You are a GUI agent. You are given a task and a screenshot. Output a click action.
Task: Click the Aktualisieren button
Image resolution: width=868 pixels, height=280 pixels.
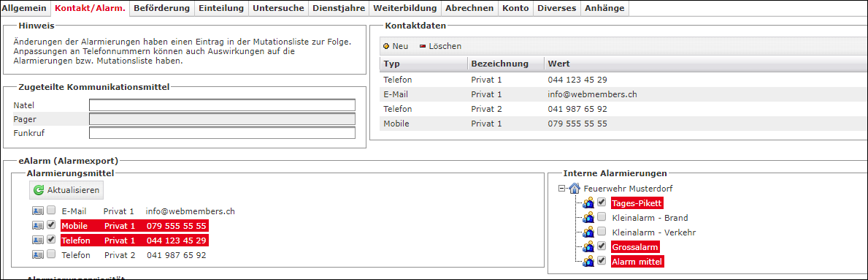[66, 190]
